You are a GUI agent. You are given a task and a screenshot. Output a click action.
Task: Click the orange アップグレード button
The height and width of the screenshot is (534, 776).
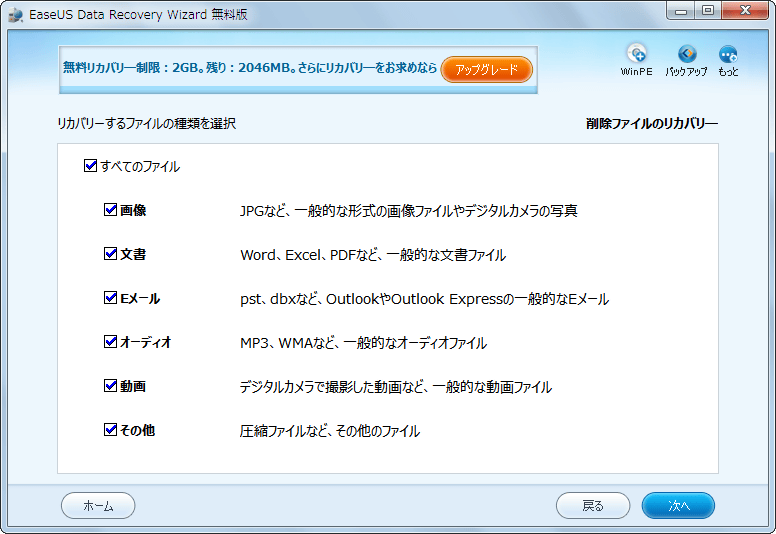click(x=486, y=69)
